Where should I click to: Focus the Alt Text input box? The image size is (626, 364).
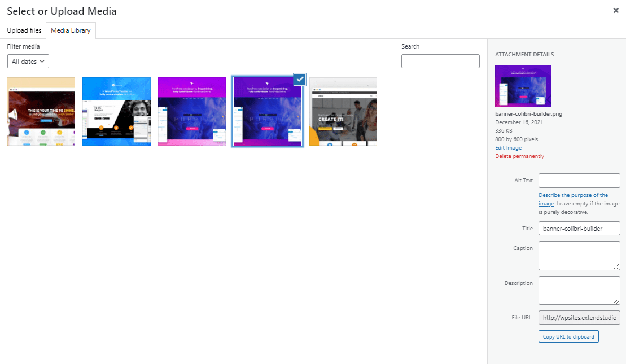579,180
